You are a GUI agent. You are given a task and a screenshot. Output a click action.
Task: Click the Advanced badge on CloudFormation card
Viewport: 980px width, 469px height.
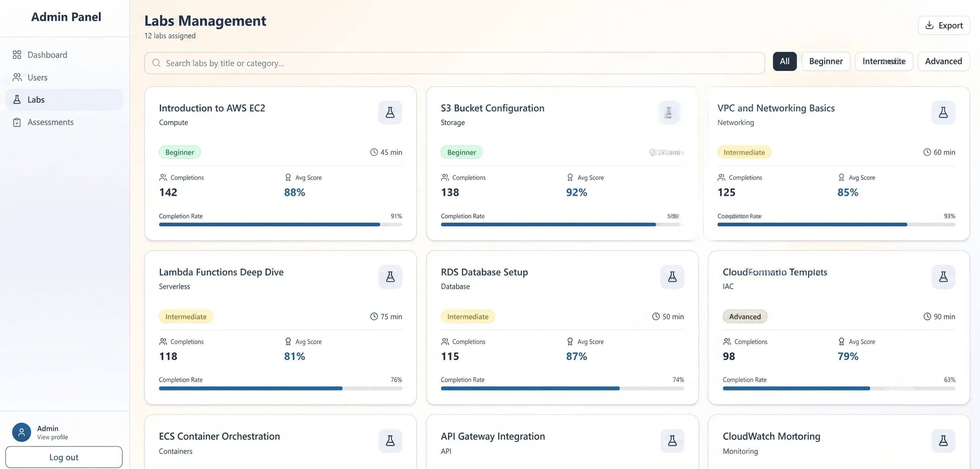tap(745, 316)
